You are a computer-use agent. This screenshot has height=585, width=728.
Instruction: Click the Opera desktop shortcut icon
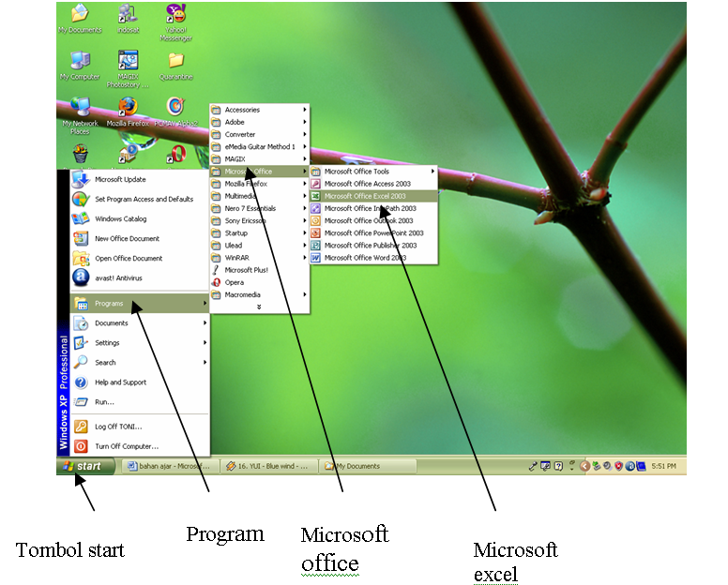[x=176, y=155]
